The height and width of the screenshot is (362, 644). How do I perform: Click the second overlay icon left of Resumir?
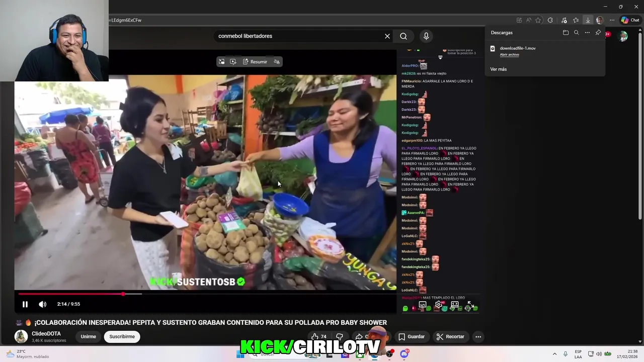(x=233, y=62)
